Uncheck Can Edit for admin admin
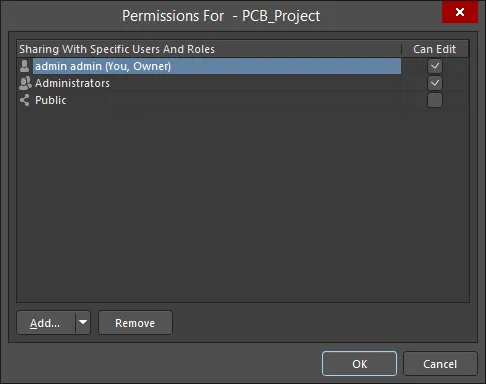The image size is (486, 384). pyautogui.click(x=435, y=66)
